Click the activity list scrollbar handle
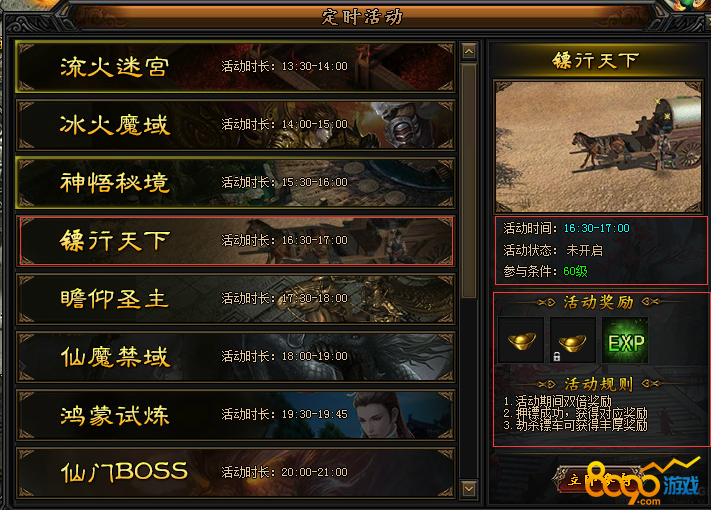Screen dimensions: 711x510 click(469, 180)
